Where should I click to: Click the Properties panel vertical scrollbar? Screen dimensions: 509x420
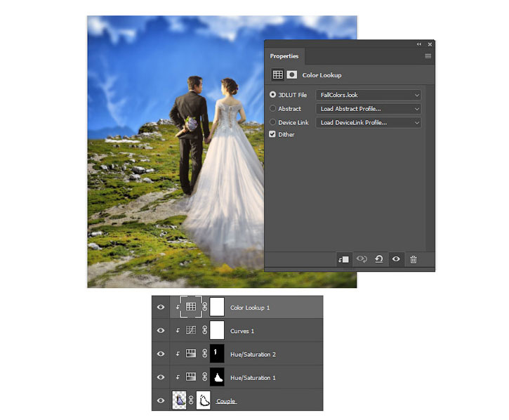click(430, 168)
